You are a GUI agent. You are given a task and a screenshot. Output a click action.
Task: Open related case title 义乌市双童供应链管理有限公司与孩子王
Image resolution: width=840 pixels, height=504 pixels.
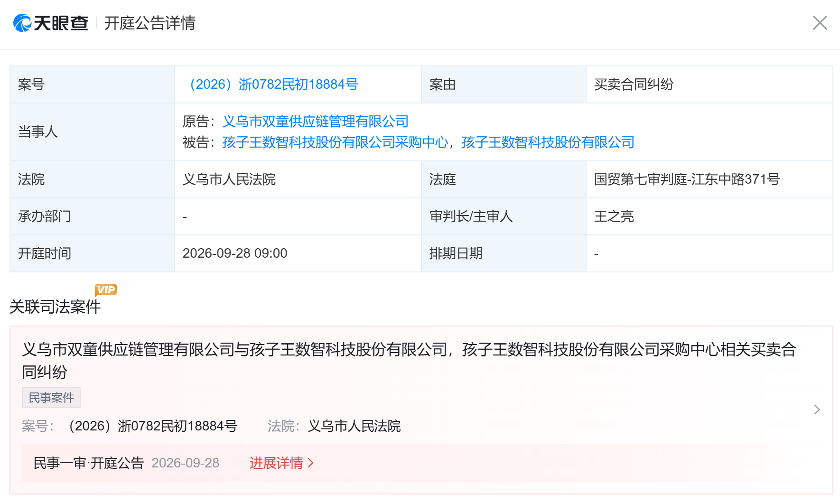coord(409,361)
